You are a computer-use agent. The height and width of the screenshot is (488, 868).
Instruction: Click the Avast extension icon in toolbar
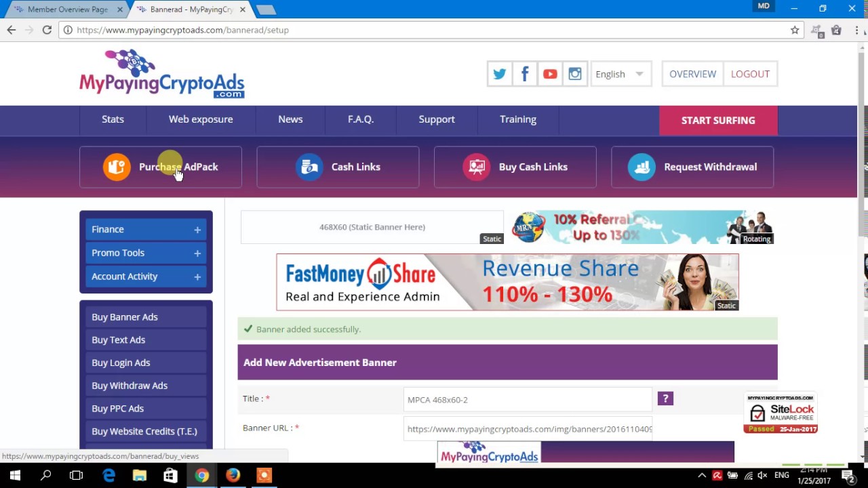(x=817, y=30)
